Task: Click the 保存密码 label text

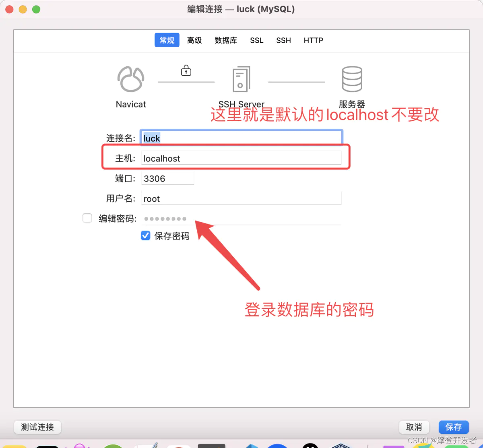Action: [172, 236]
